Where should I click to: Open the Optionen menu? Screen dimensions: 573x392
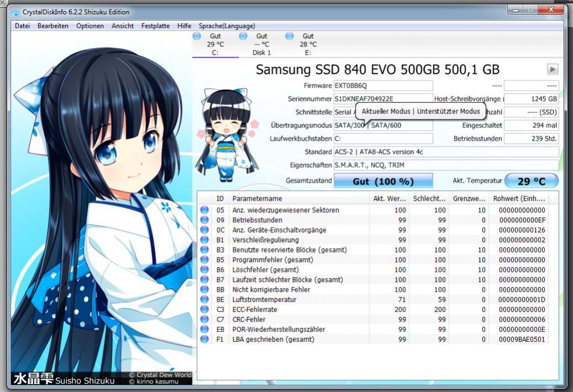tap(90, 26)
